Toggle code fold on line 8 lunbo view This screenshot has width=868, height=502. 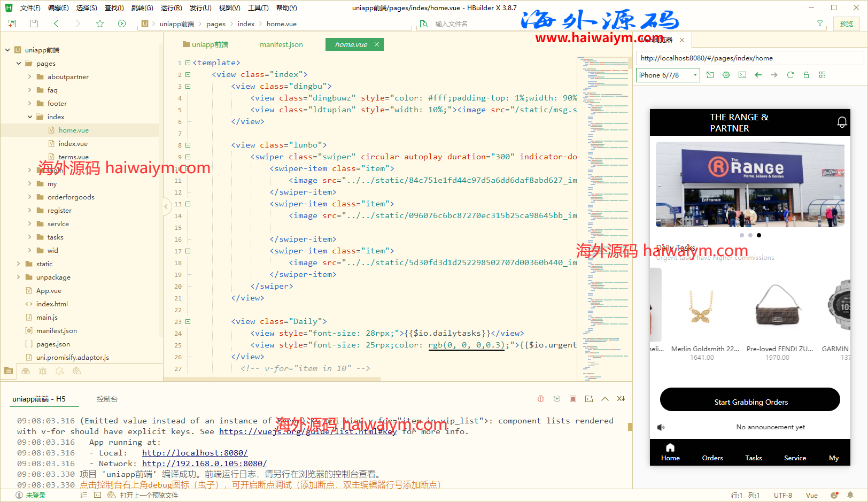coord(188,145)
